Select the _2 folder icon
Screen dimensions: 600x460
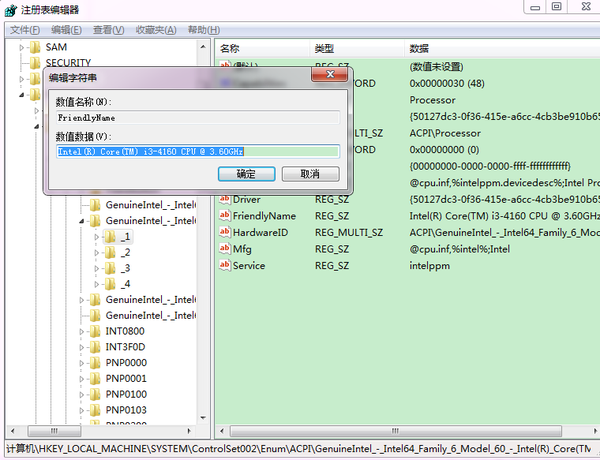[110, 253]
